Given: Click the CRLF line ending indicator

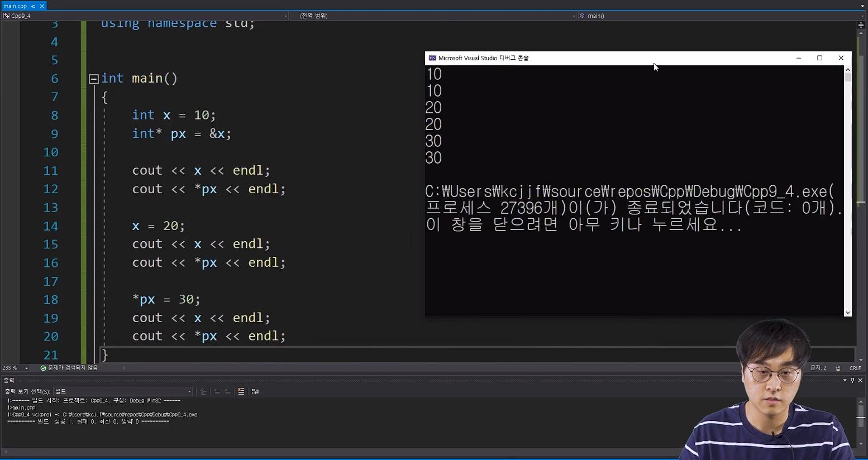Looking at the screenshot, I should (855, 368).
